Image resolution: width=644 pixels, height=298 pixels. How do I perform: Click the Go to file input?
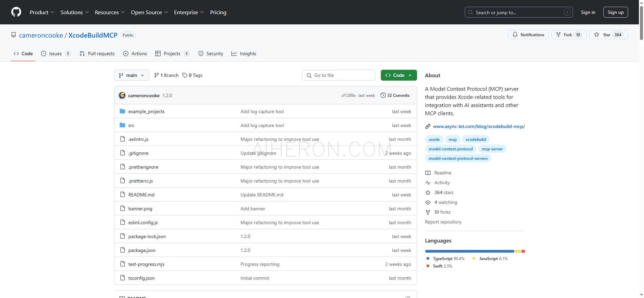[339, 75]
